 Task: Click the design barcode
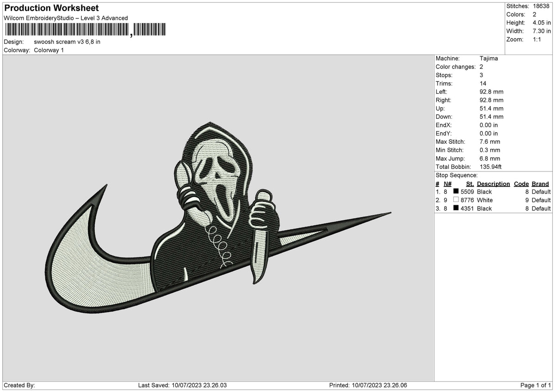[x=86, y=30]
